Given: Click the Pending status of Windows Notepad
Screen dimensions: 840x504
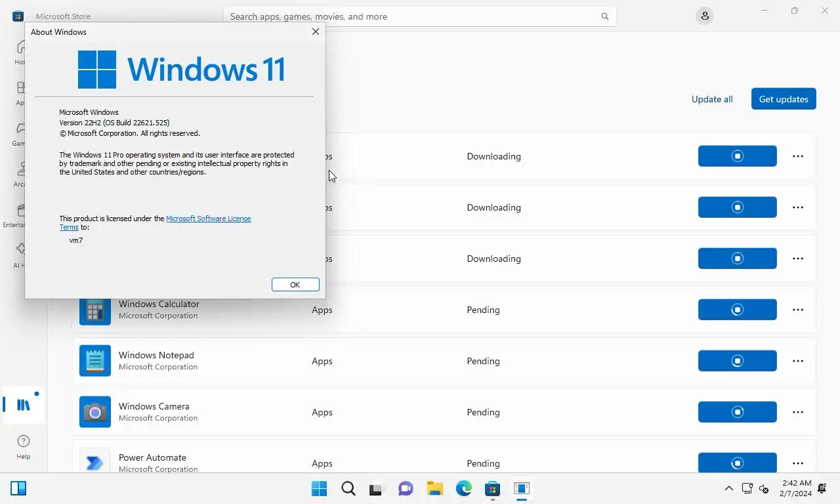Looking at the screenshot, I should (483, 361).
